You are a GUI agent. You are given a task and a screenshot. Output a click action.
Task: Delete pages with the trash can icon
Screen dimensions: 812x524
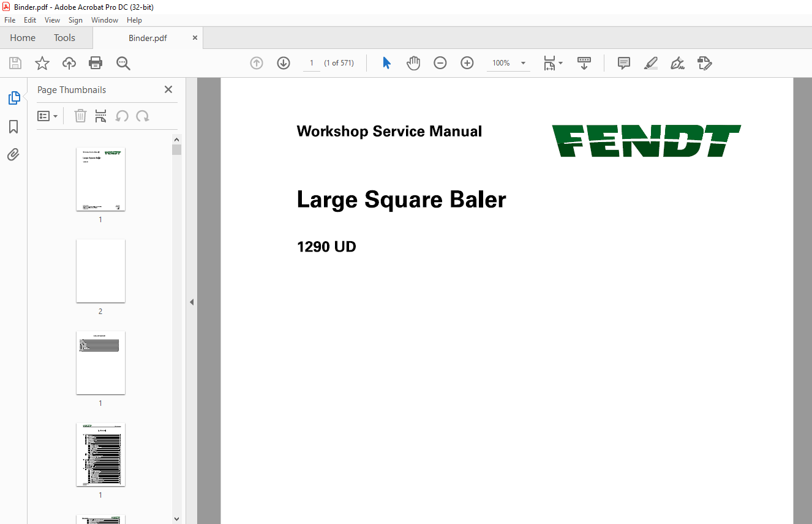click(80, 116)
